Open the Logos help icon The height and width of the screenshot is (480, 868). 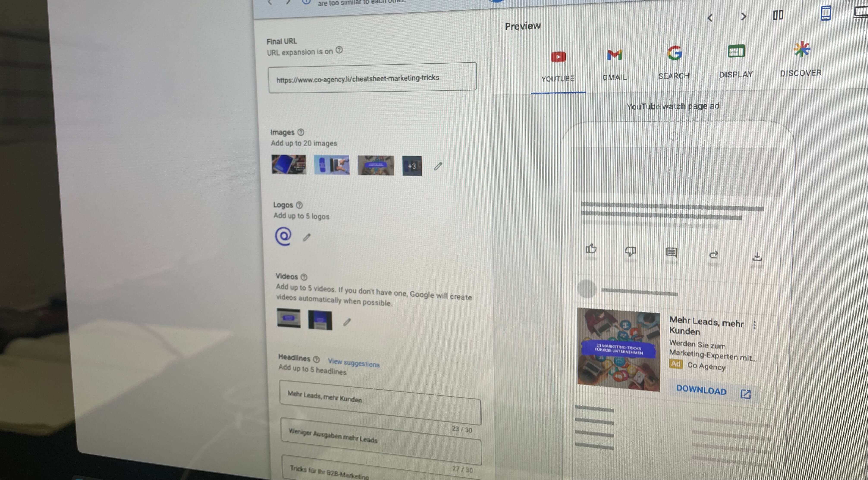(299, 205)
